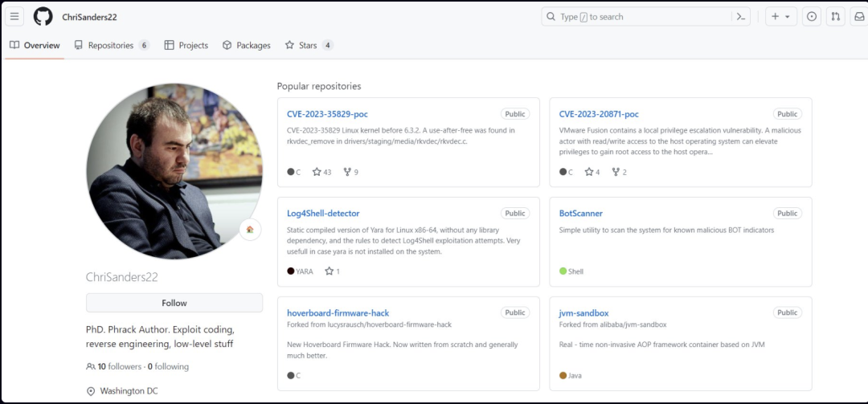868x404 pixels.
Task: Click the YARA language color dot
Action: click(291, 271)
